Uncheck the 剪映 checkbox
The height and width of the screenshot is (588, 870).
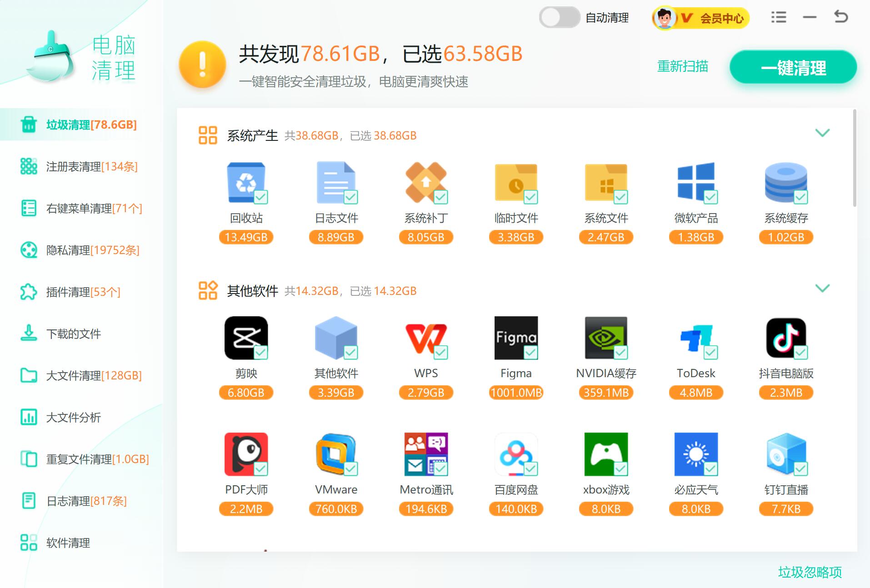click(x=260, y=352)
